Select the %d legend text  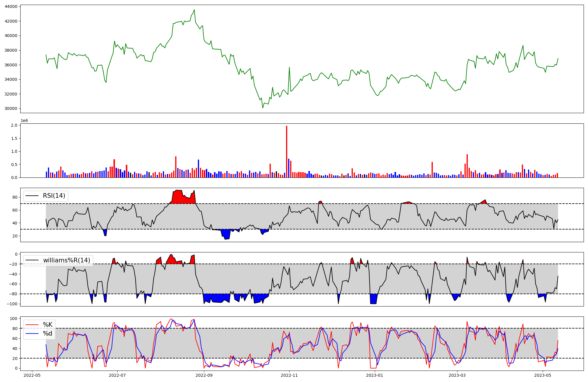48,334
